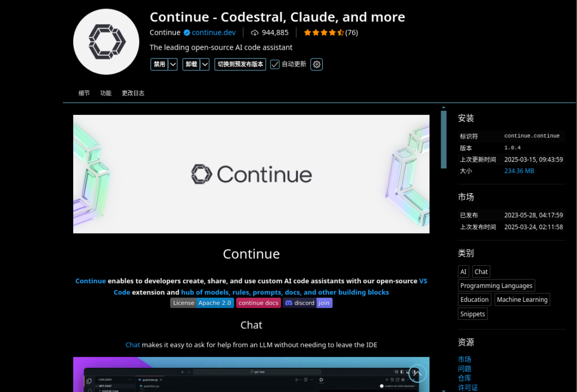Click the star rating icons
The height and width of the screenshot is (392, 577).
323,33
